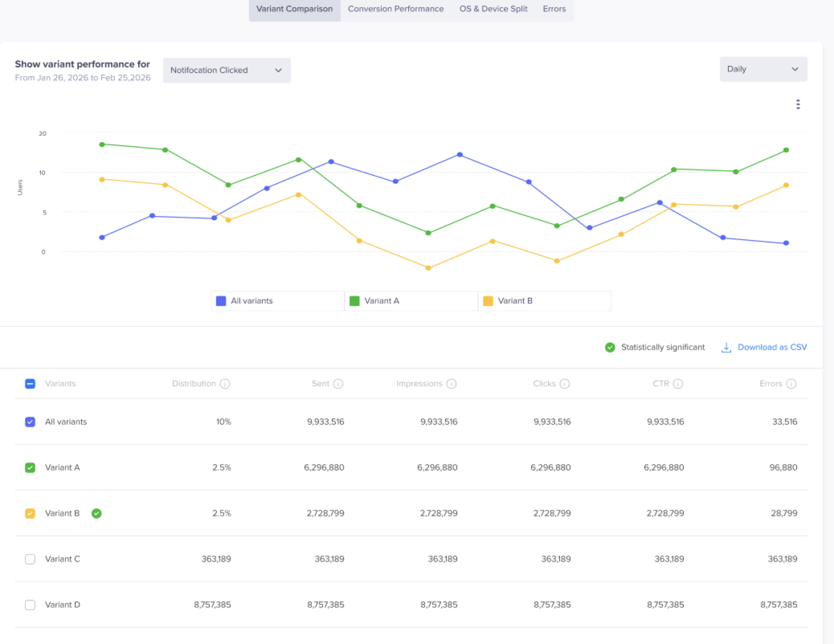Show info for the Impressions column

point(452,384)
